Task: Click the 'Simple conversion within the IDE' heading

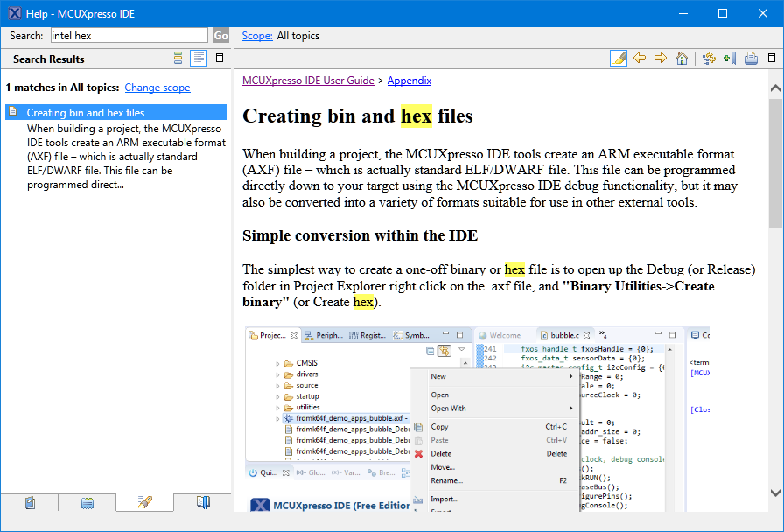Action: coord(360,235)
